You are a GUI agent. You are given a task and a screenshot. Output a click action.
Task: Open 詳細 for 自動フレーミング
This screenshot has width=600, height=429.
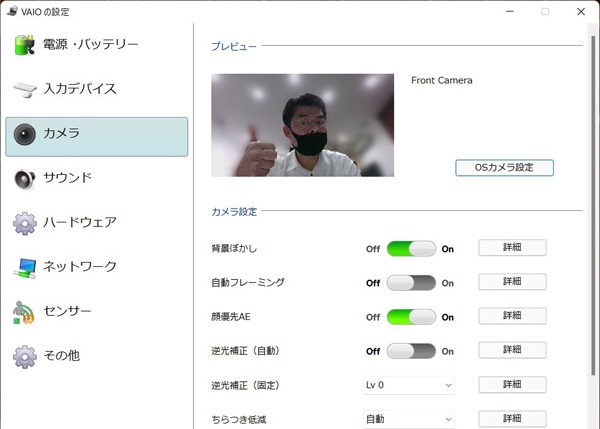coord(512,282)
